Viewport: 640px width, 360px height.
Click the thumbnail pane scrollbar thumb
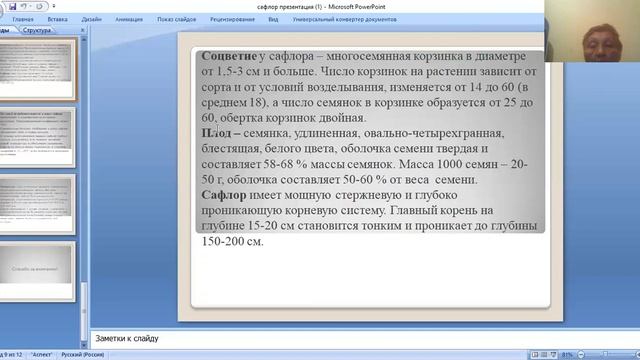[x=84, y=310]
